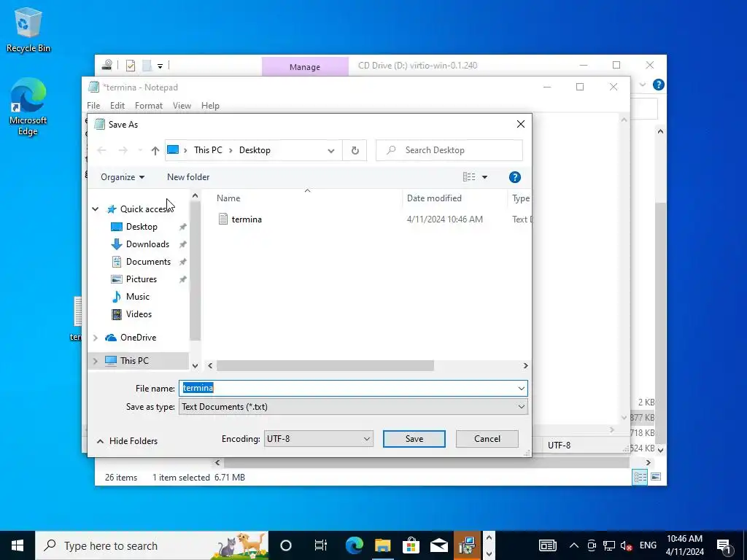The image size is (747, 560).
Task: Open Notepad Help menu
Action: [210, 106]
